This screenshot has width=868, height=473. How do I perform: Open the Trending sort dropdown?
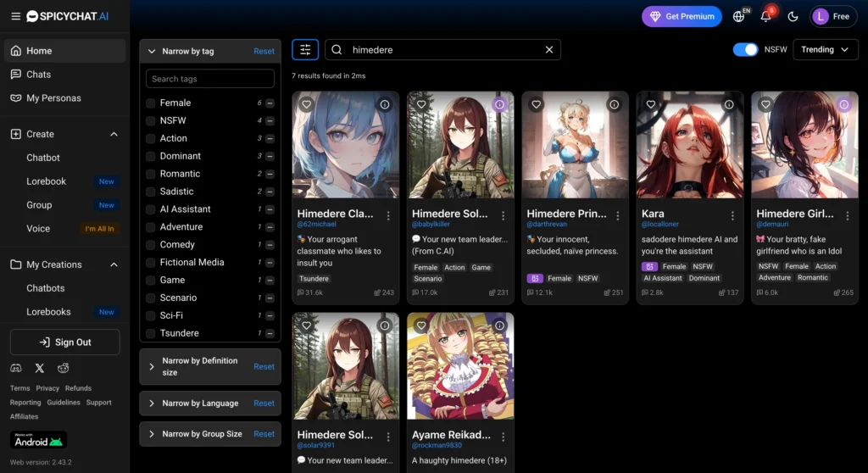coord(826,50)
